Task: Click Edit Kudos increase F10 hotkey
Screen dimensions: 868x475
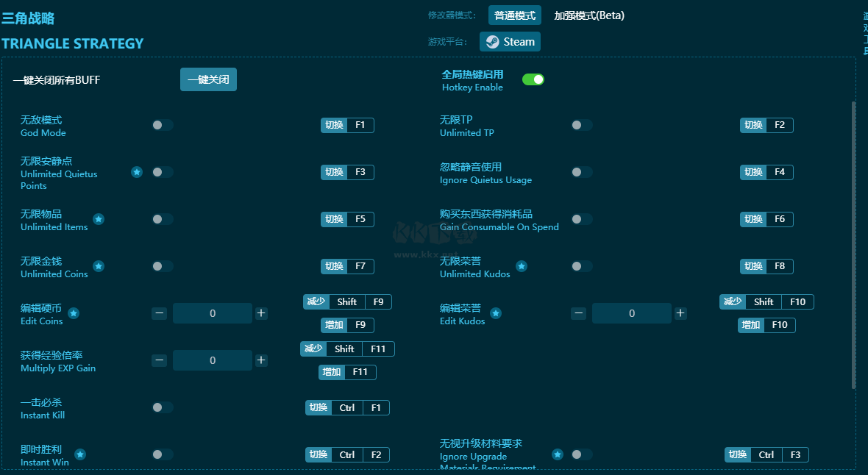Action: (x=766, y=325)
